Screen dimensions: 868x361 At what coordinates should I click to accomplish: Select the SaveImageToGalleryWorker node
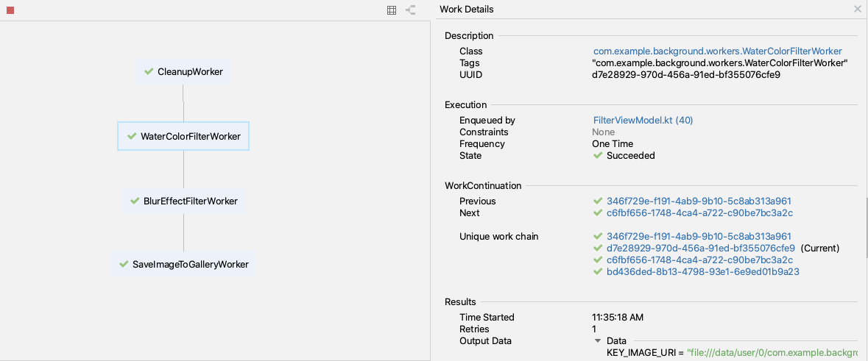(x=183, y=264)
